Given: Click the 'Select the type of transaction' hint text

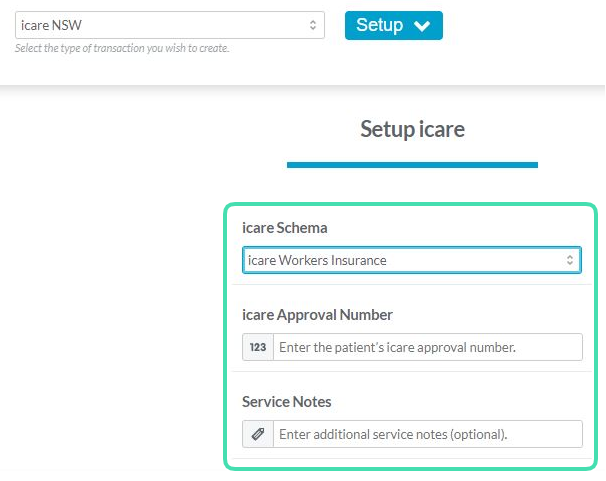Looking at the screenshot, I should tap(122, 48).
